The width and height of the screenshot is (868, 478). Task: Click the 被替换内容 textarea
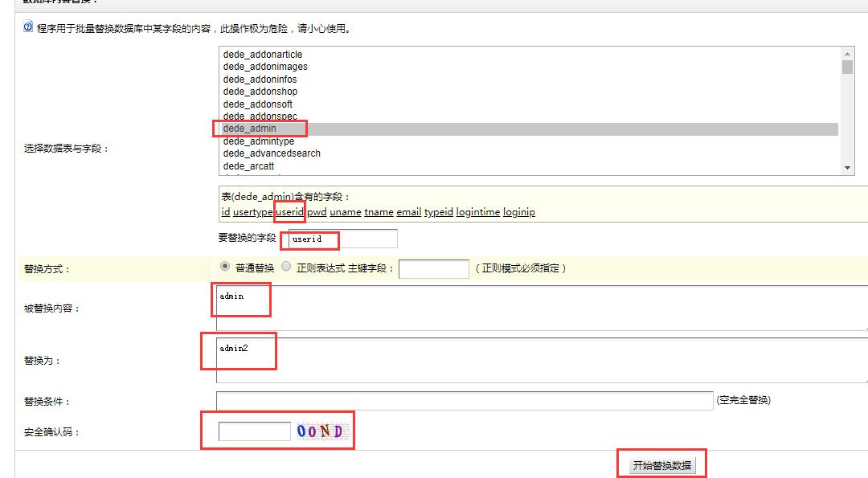pyautogui.click(x=540, y=308)
